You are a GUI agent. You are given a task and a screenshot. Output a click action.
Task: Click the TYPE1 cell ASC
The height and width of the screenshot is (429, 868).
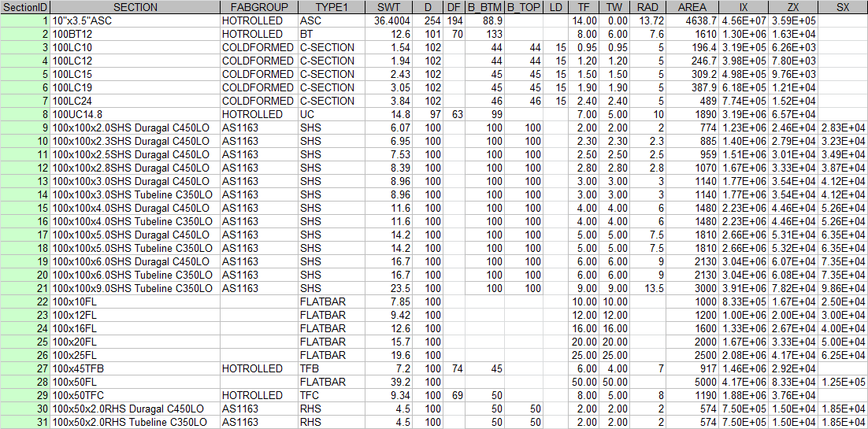(332, 20)
